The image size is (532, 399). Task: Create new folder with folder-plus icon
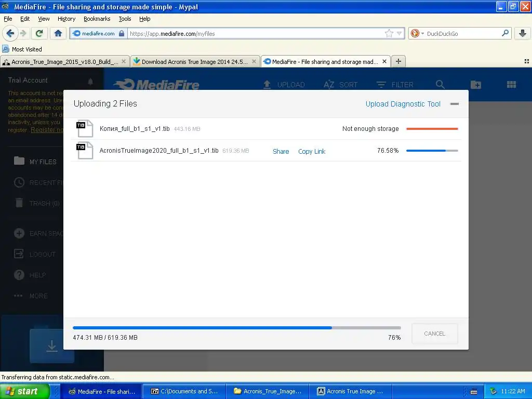pyautogui.click(x=476, y=85)
